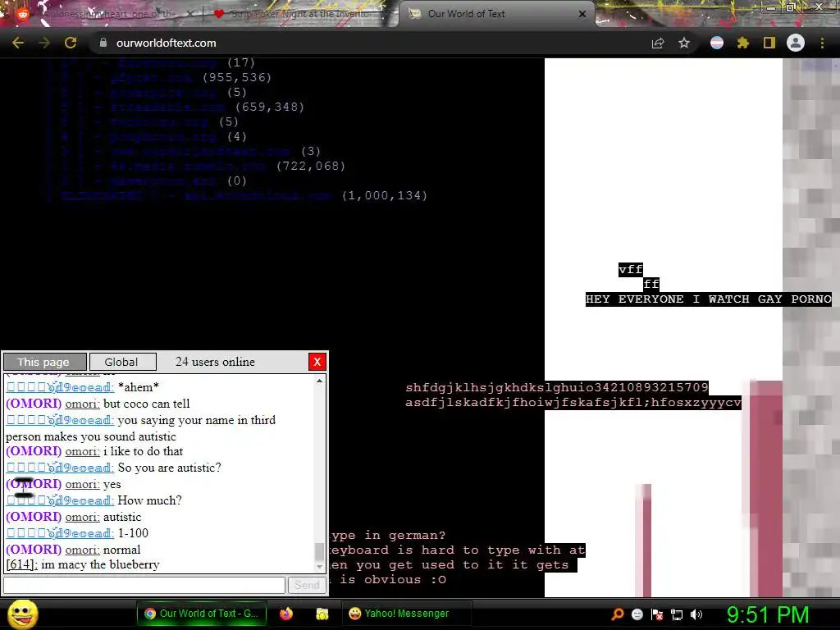Close the Reddit tab

[190, 14]
